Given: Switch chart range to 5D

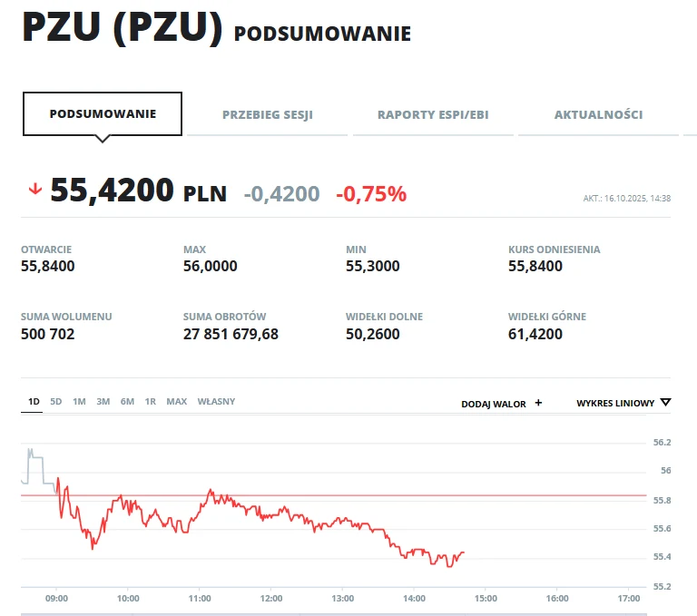Looking at the screenshot, I should [56, 401].
